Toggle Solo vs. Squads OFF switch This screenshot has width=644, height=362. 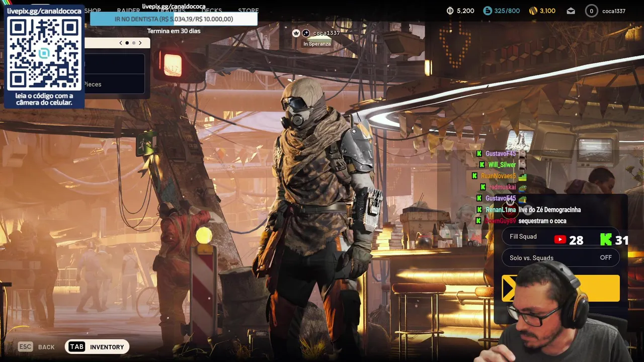coord(561,257)
